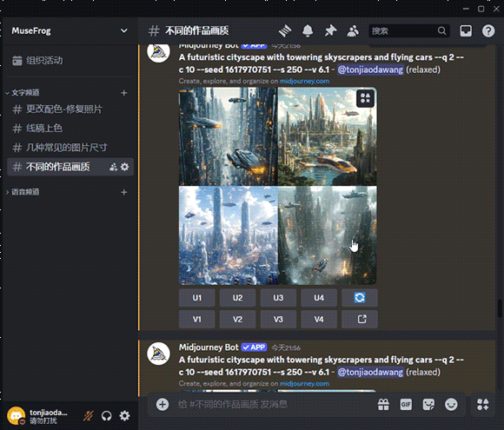Open midjourney.com link in lower message
504x430 pixels.
pos(304,384)
